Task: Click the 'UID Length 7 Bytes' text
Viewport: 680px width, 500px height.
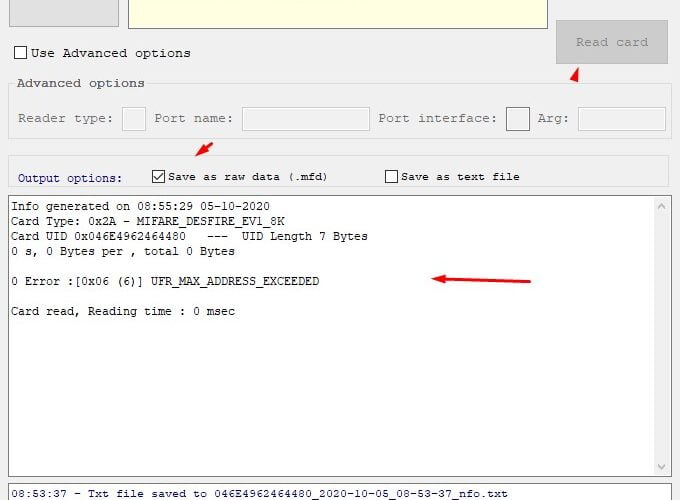Action: click(x=304, y=236)
